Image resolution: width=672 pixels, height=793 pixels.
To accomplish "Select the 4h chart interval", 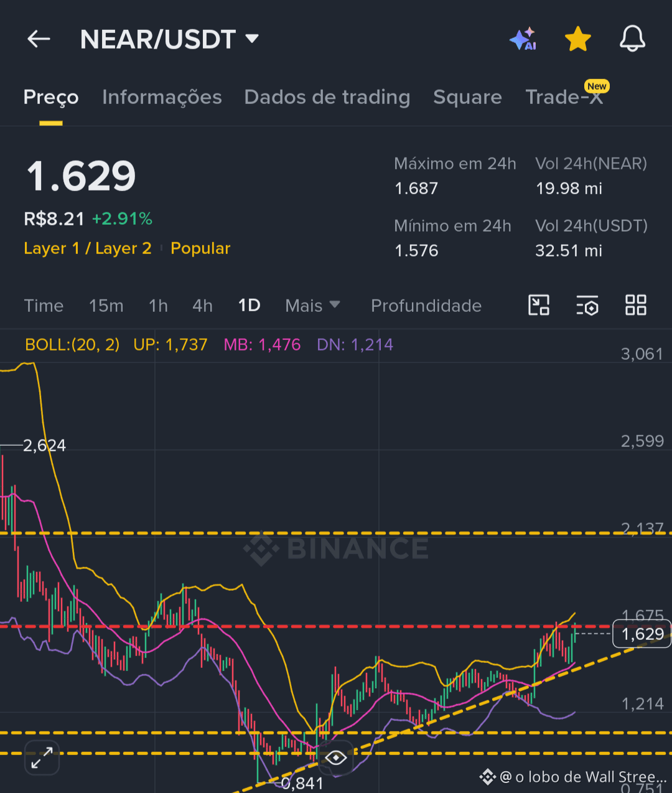I will (x=202, y=306).
